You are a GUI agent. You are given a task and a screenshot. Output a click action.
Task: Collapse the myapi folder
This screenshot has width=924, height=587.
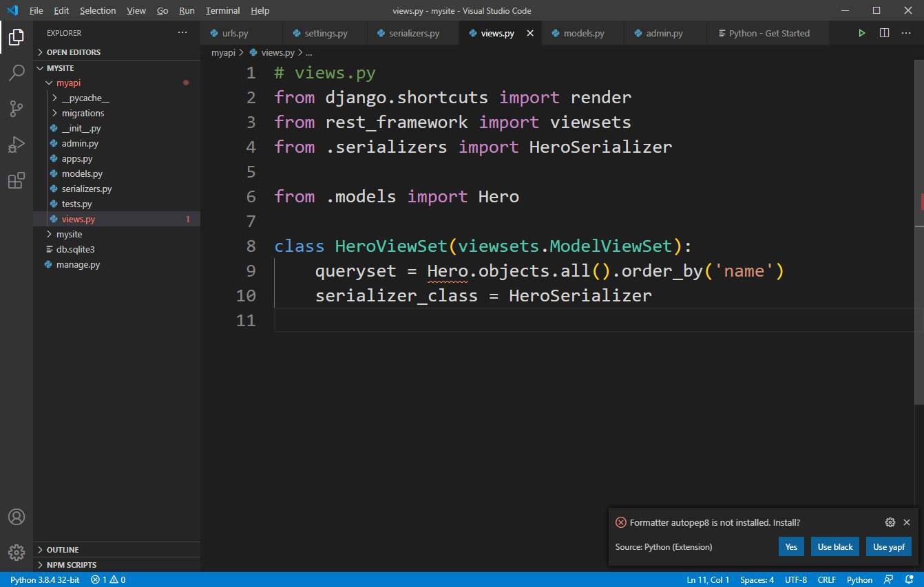[116, 83]
